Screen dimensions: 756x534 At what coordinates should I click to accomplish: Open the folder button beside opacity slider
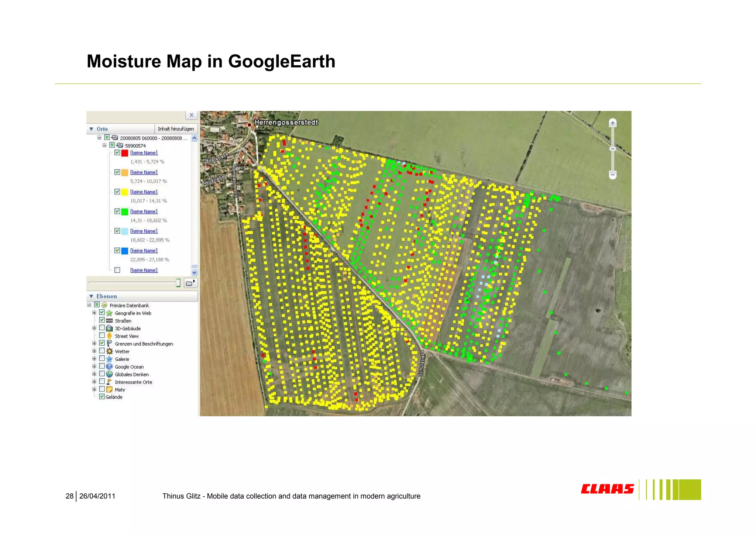191,283
